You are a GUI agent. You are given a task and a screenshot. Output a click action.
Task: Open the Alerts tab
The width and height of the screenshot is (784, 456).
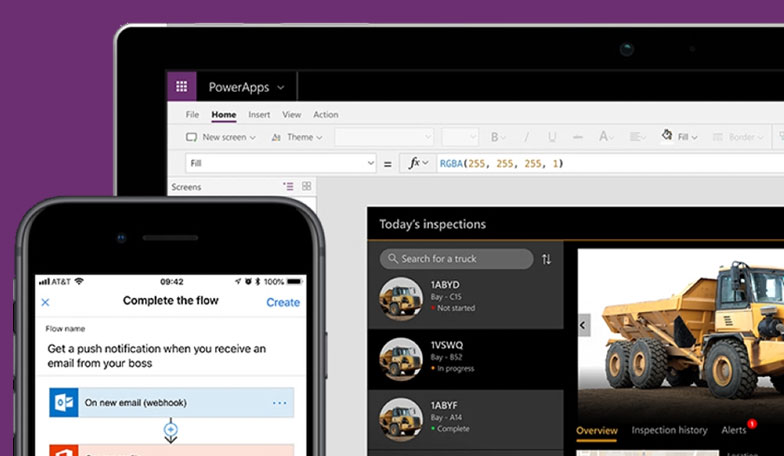(735, 430)
